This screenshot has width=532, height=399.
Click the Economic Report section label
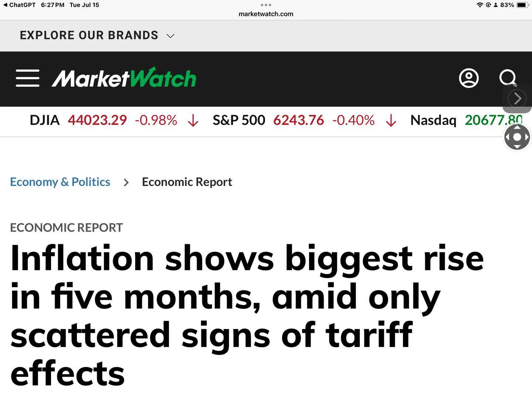click(66, 228)
